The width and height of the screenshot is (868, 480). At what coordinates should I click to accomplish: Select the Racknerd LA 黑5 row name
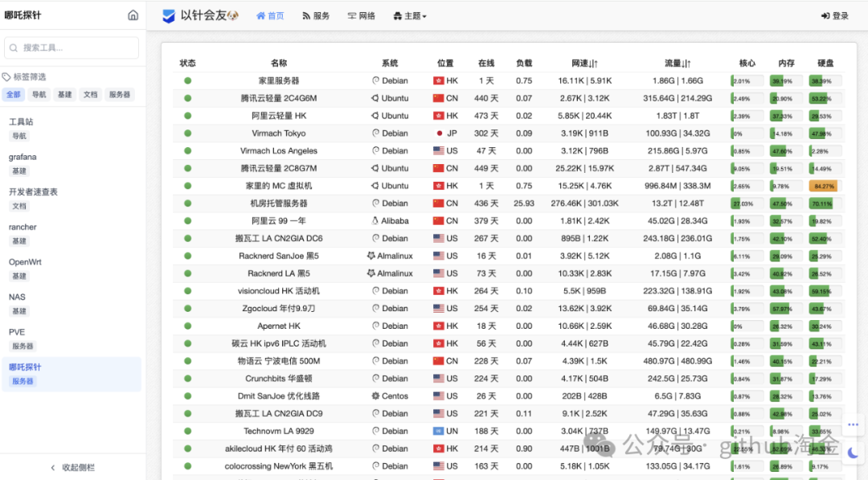click(278, 273)
